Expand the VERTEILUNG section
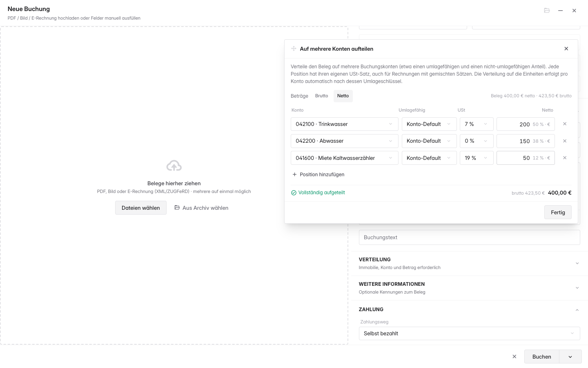 coord(469,263)
